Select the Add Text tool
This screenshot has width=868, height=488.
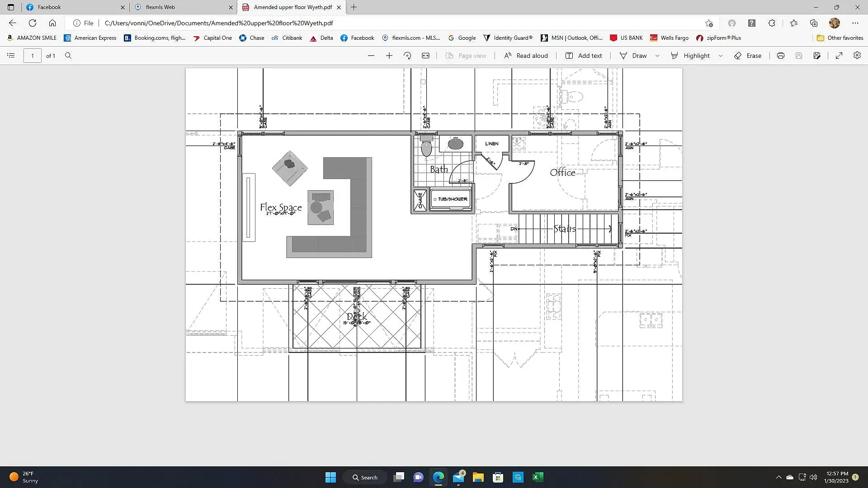tap(585, 56)
